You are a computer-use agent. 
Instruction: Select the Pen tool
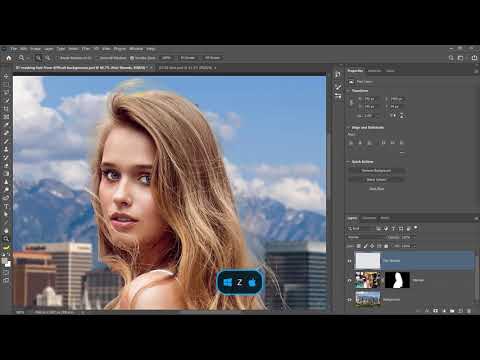[6, 198]
